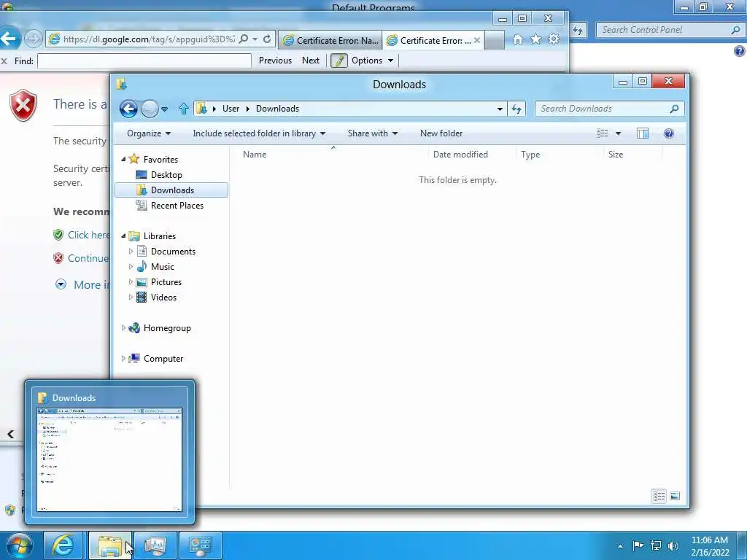
Task: Open the Videos library
Action: click(163, 297)
